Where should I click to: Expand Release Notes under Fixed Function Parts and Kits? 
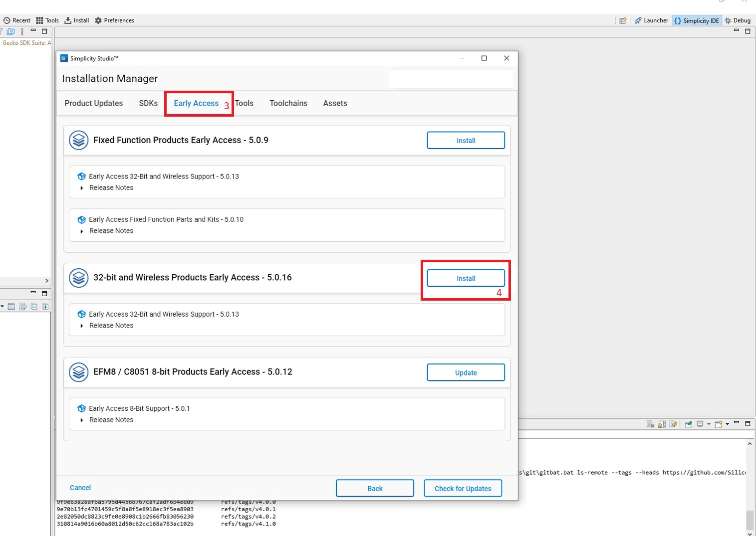[81, 231]
